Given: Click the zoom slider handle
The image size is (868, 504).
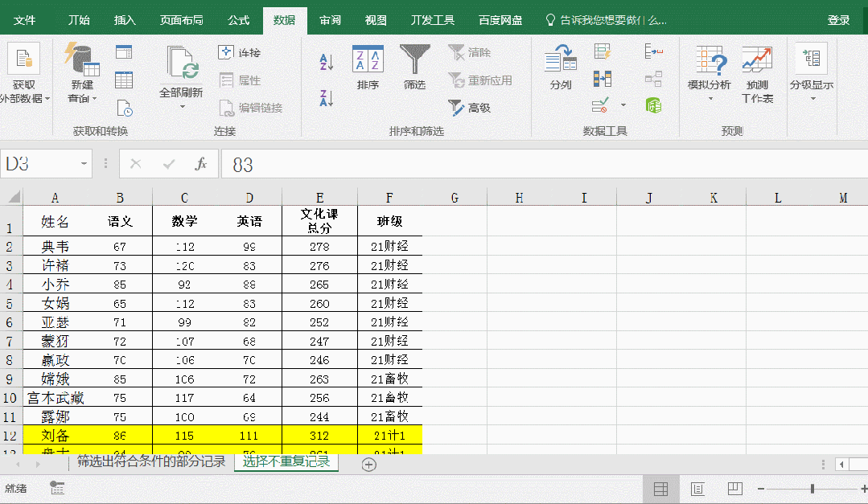Looking at the screenshot, I should tap(812, 489).
